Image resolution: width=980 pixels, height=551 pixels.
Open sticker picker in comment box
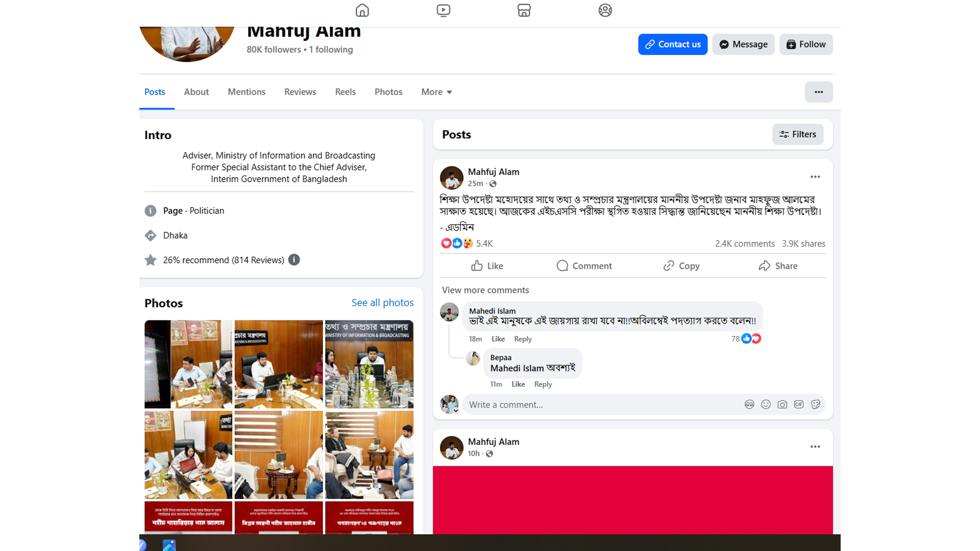[816, 405]
